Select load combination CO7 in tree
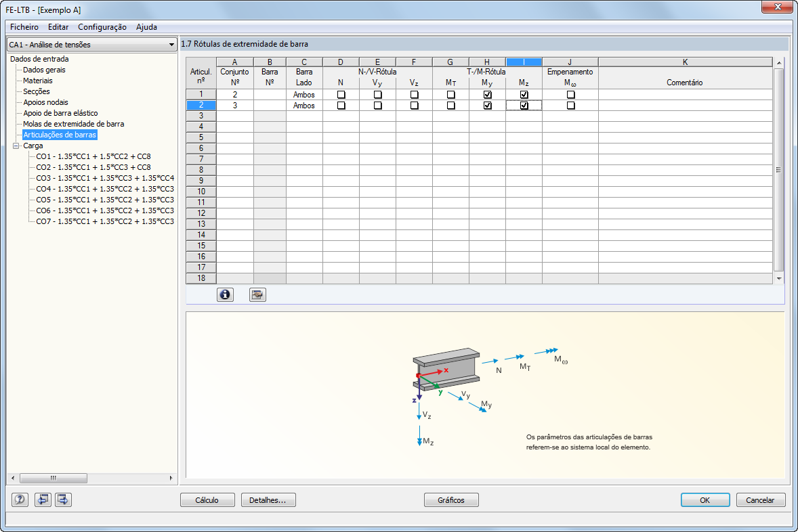This screenshot has height=532, width=798. (105, 221)
